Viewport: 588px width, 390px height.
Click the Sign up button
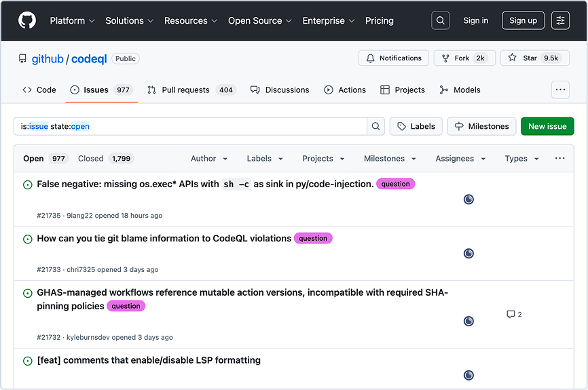523,20
